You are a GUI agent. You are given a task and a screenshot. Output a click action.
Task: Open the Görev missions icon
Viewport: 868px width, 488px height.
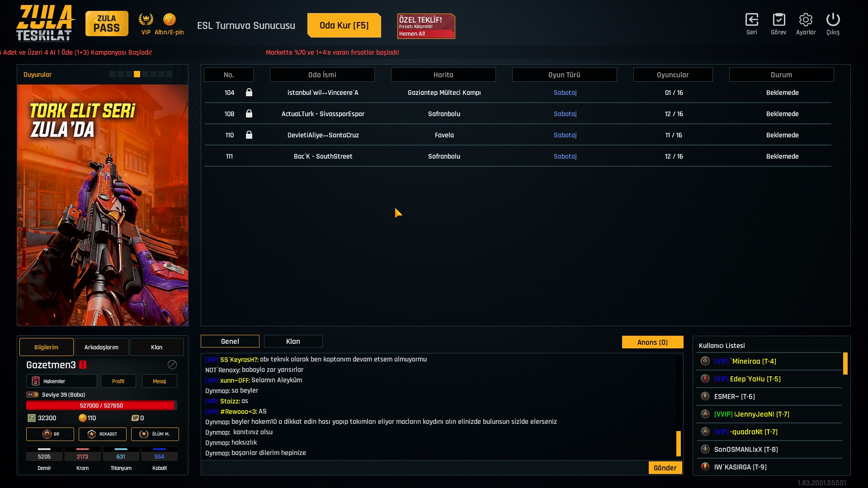click(x=778, y=19)
